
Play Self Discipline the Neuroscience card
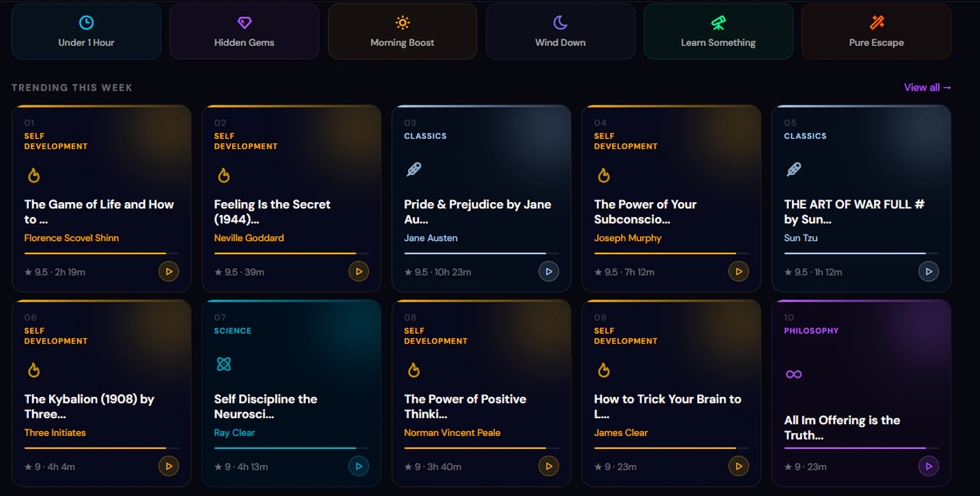pos(359,466)
